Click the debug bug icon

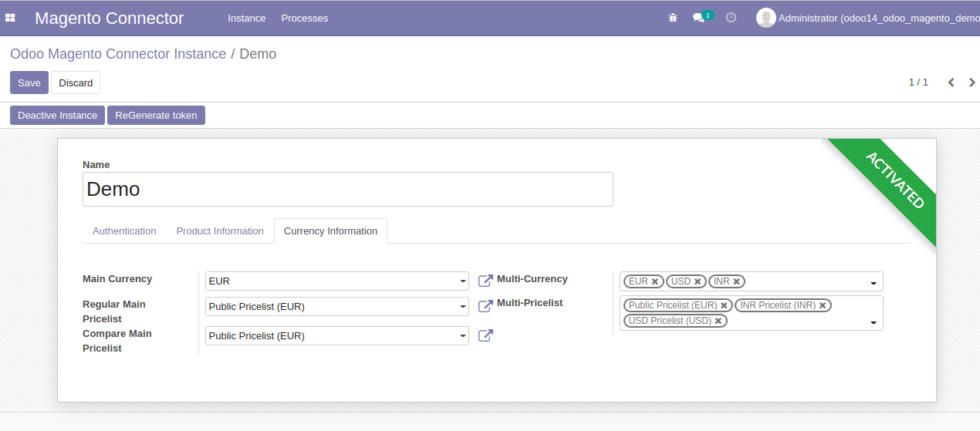pos(673,18)
